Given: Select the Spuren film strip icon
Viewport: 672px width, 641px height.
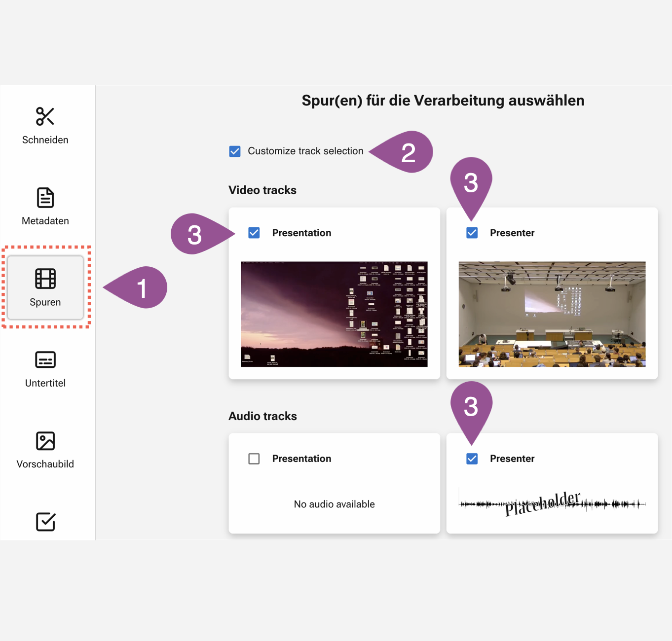Looking at the screenshot, I should pos(45,279).
